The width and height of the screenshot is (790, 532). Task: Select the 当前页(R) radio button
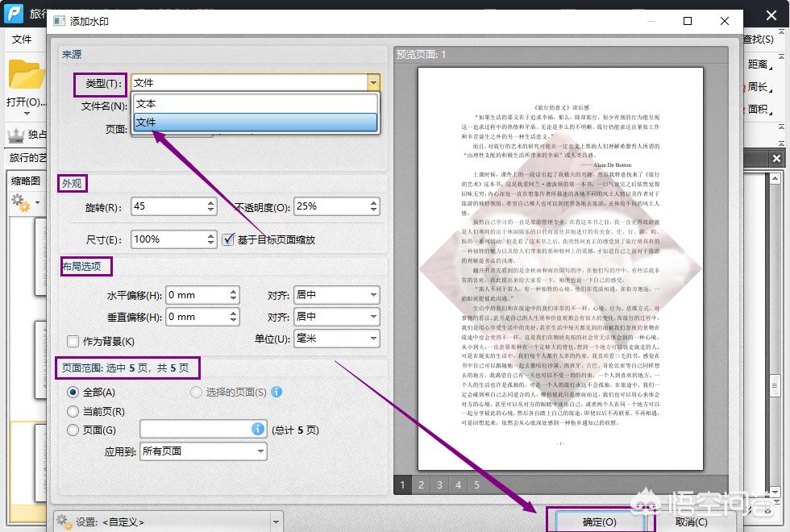[x=73, y=411]
